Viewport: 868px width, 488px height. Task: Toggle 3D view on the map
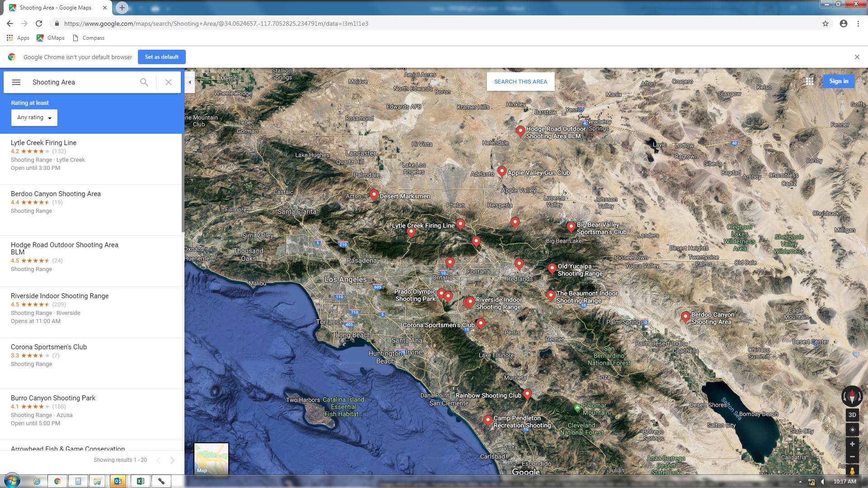tap(852, 415)
